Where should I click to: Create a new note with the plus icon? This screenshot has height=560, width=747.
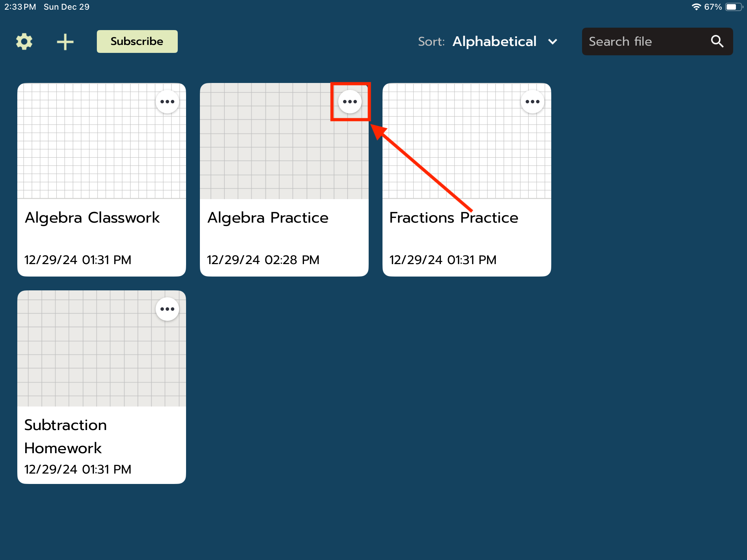click(x=65, y=41)
